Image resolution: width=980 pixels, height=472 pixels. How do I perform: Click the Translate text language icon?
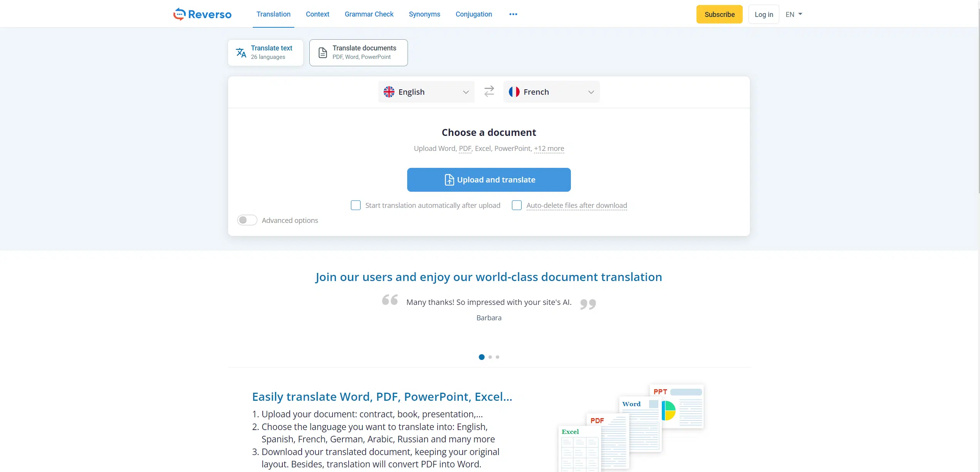point(241,53)
